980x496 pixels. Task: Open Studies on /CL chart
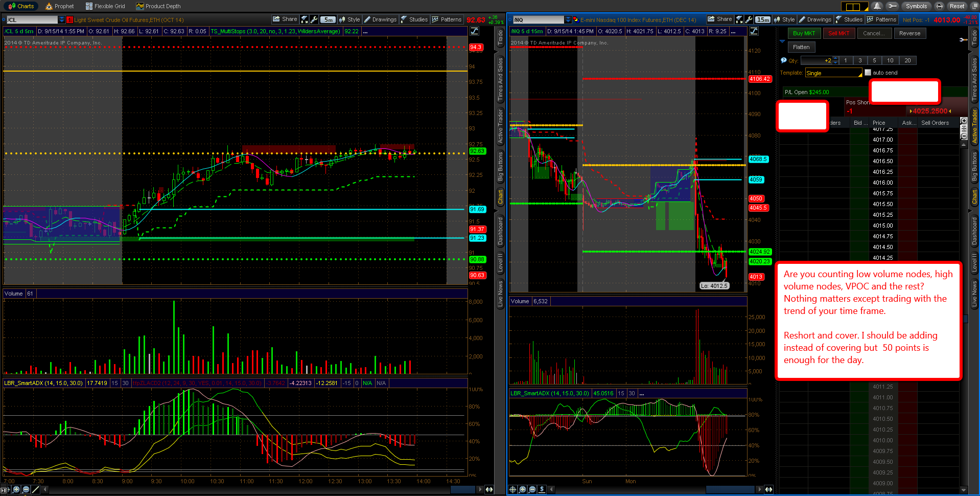(414, 19)
